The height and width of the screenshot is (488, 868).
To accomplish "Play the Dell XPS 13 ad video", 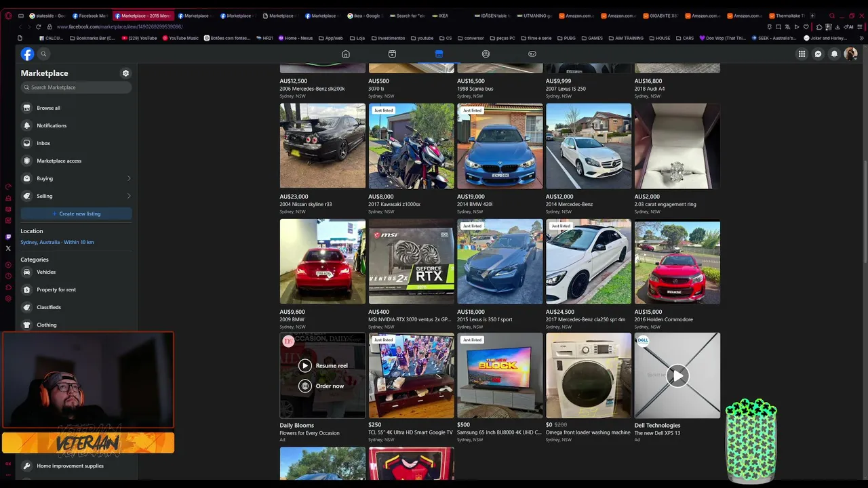I will click(677, 375).
